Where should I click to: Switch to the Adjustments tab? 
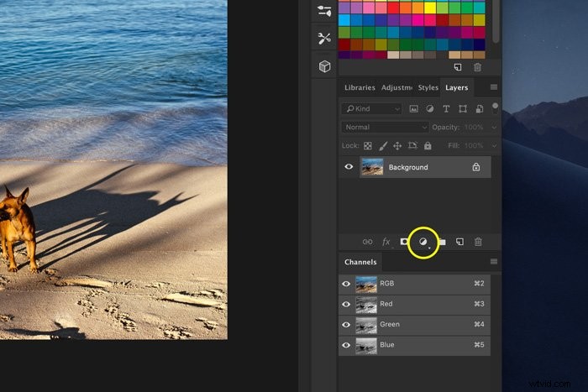coord(396,87)
